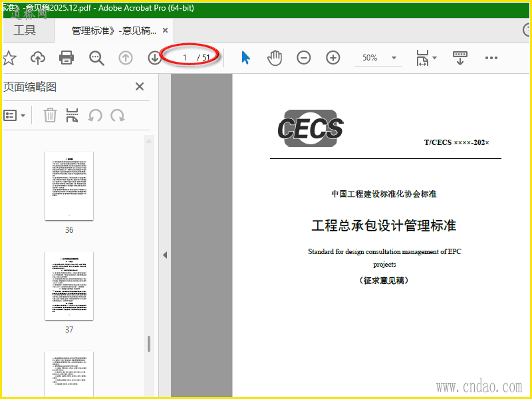Click the title 工程总承包设计管理标准
532x399 pixels.
click(x=384, y=225)
